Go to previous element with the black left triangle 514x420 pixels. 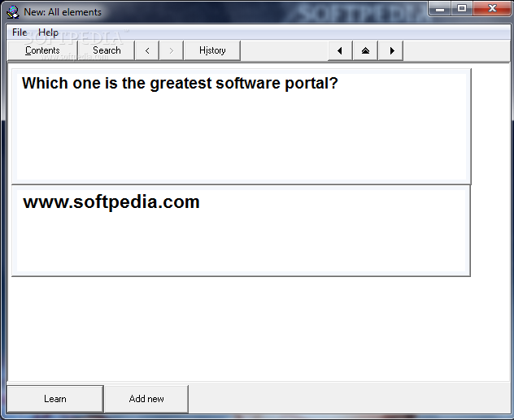point(340,50)
